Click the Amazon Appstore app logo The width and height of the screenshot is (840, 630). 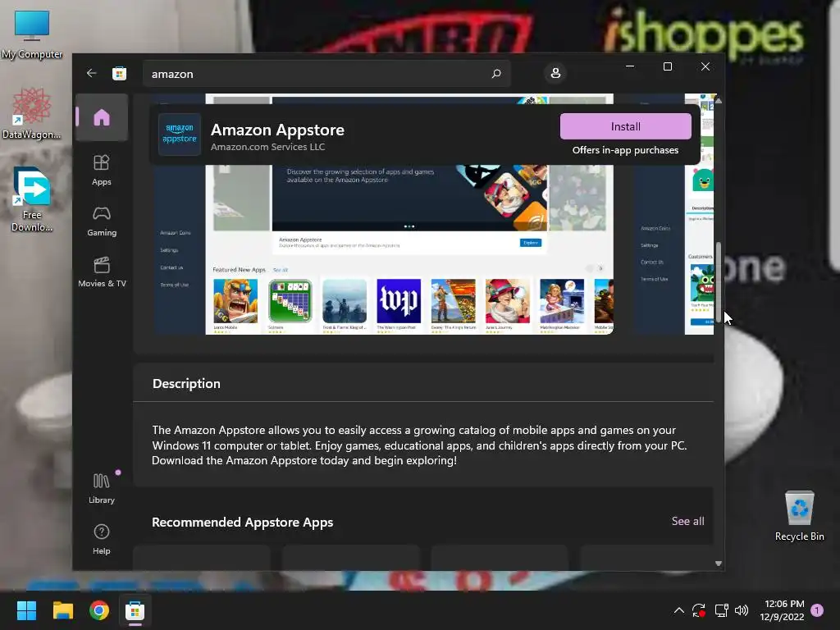click(180, 134)
